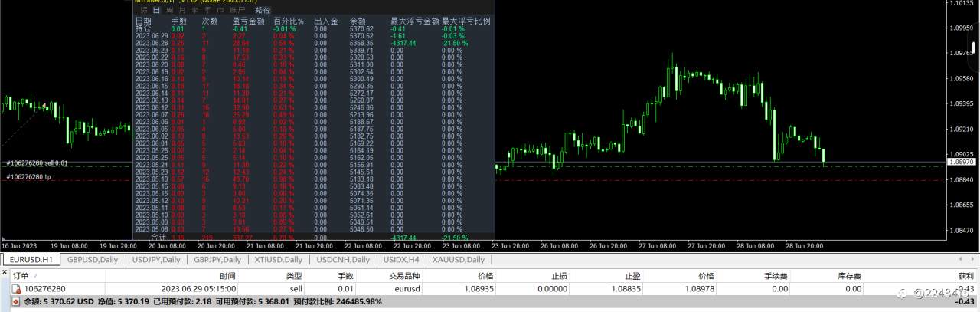This screenshot has height=312, width=980.
Task: Click the balance summary line 余额 5 370.62 USD
Action: pos(58,301)
